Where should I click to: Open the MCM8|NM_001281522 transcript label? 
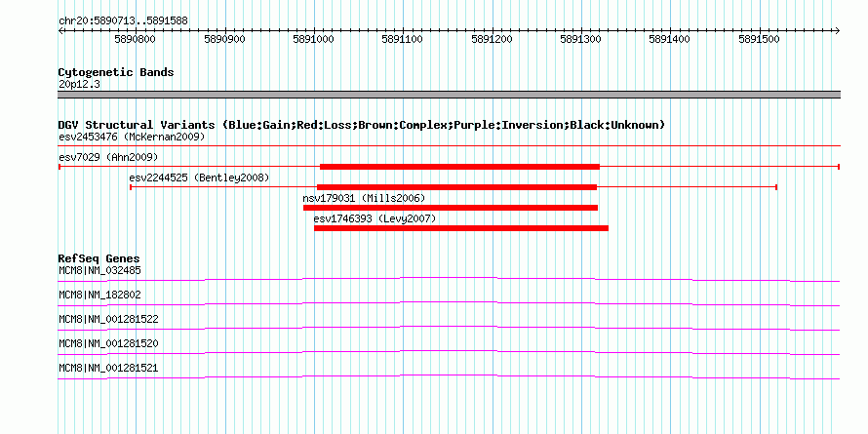[108, 320]
